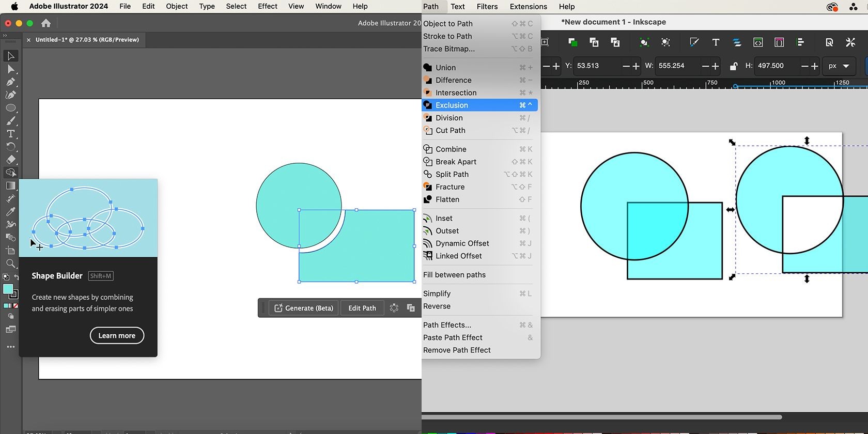Open Inkscape Fill and Stroke dialog icon
868x434 pixels.
click(694, 42)
